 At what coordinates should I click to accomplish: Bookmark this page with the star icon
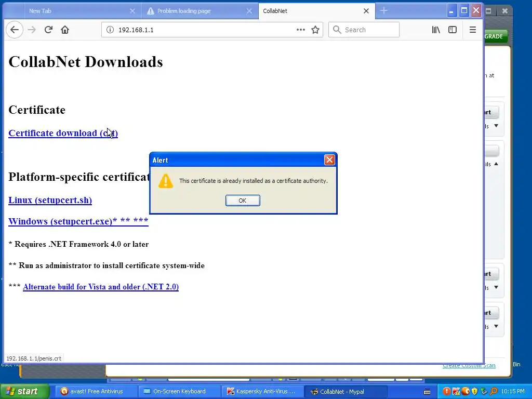[x=315, y=30]
